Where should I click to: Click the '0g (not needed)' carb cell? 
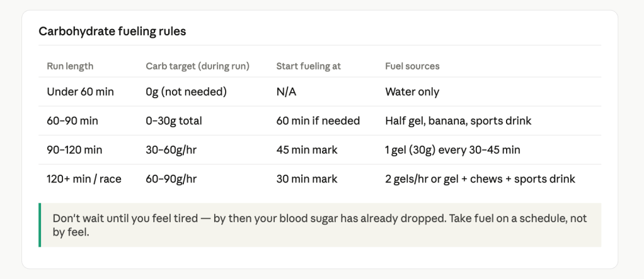[185, 92]
